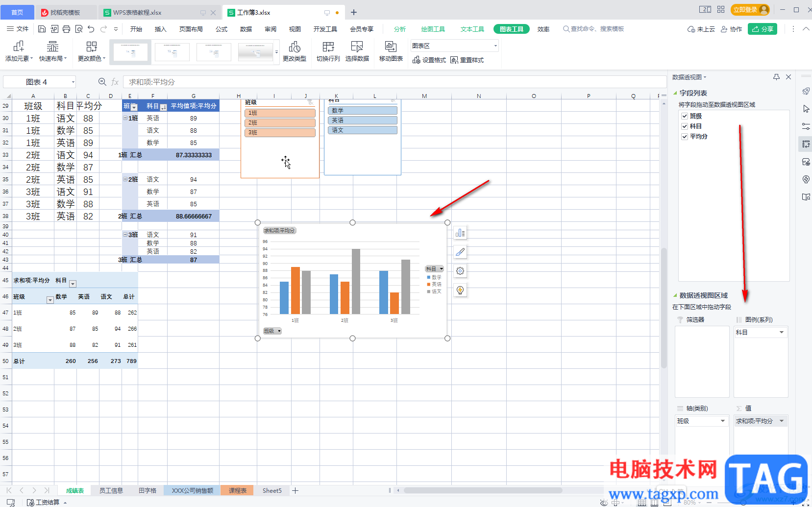Open the Add Element (添加元素) chart menu

[x=19, y=51]
